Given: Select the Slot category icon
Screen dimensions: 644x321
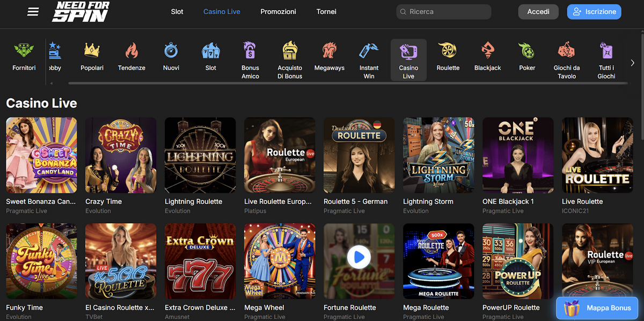Looking at the screenshot, I should click(211, 57).
